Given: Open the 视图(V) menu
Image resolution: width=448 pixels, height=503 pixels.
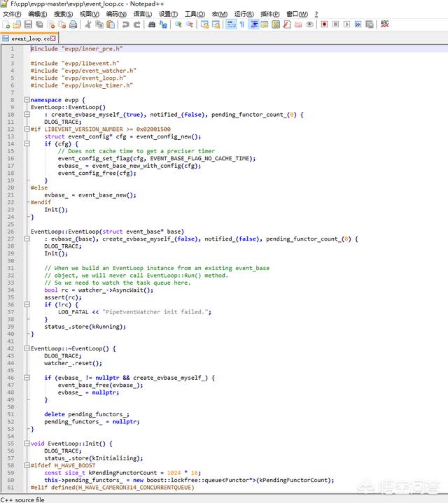Looking at the screenshot, I should coord(90,14).
